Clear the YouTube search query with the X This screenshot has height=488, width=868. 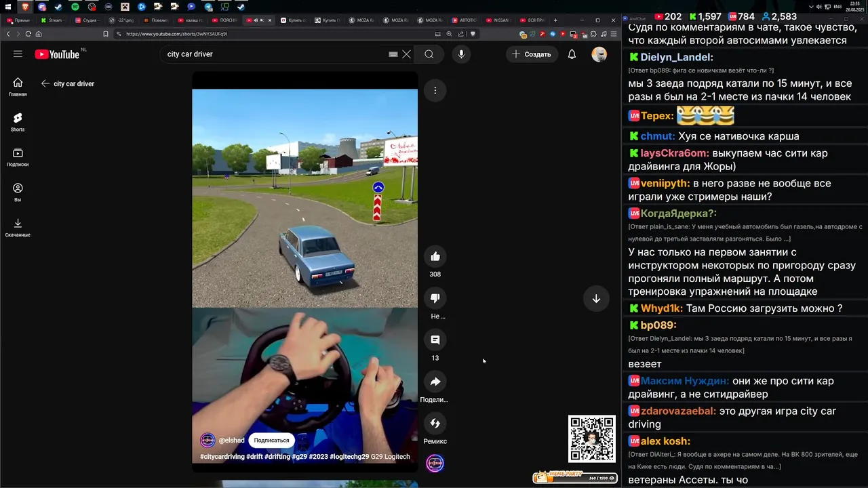coord(406,54)
